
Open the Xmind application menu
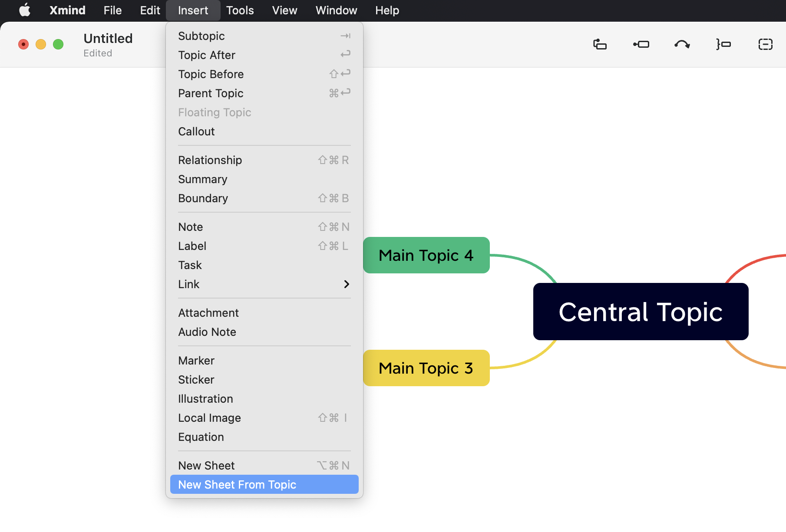pyautogui.click(x=67, y=10)
